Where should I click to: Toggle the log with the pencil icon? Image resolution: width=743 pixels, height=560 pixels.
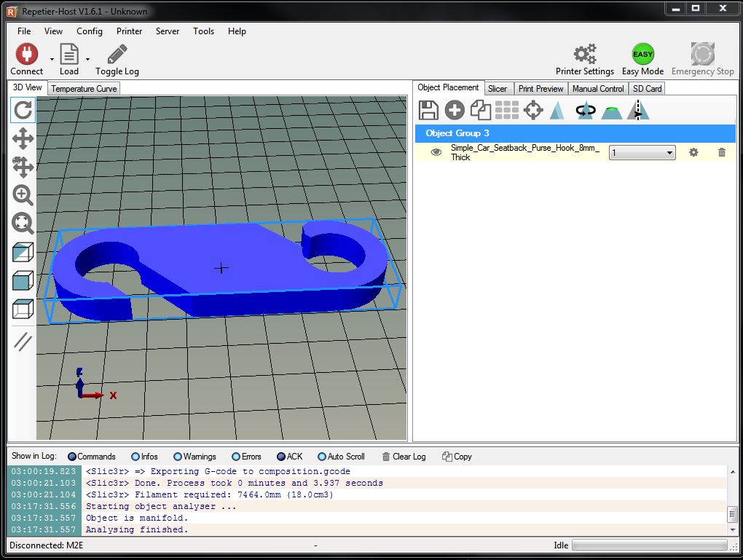[117, 55]
